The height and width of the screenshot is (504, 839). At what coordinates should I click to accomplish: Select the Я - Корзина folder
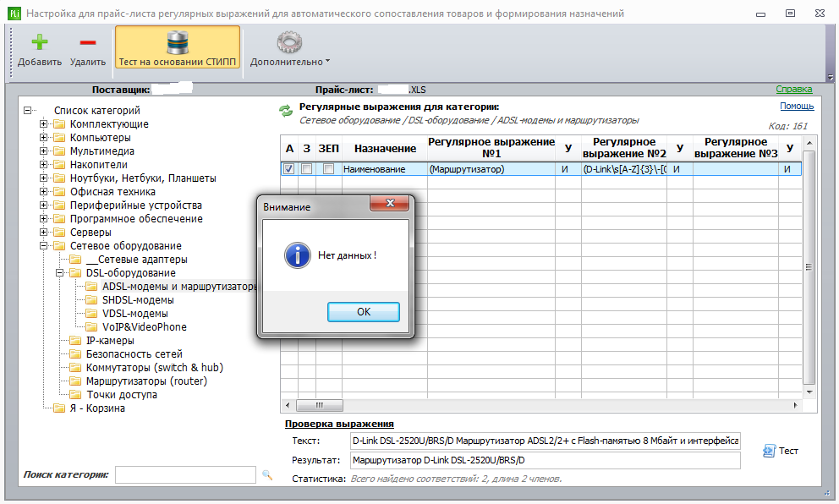(97, 408)
